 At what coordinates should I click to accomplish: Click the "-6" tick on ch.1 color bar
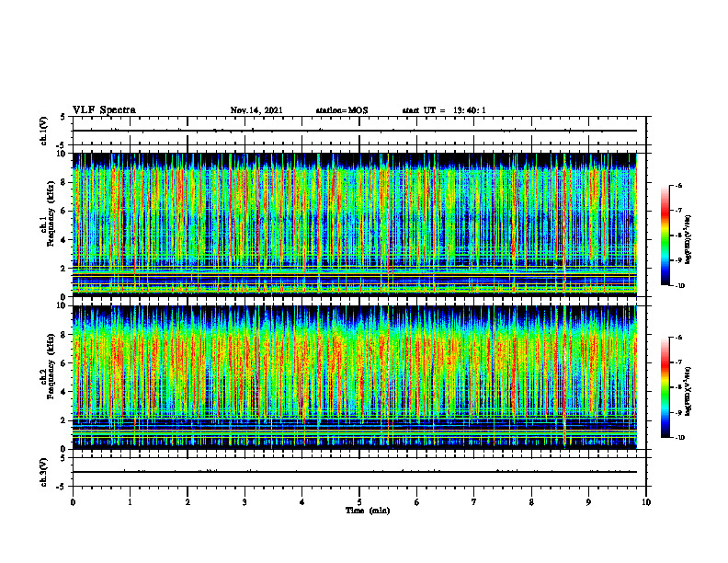point(678,186)
